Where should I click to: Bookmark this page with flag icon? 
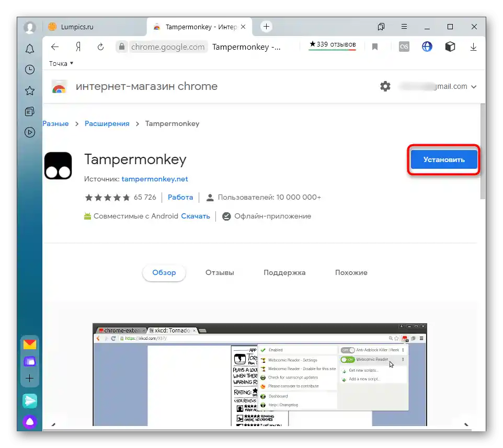click(x=375, y=47)
